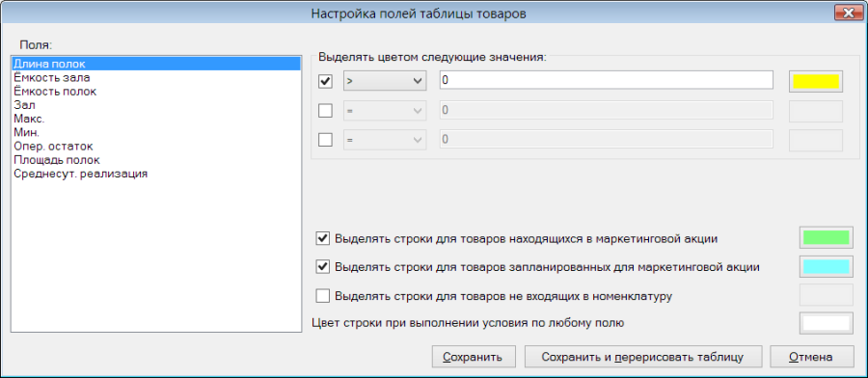This screenshot has width=868, height=378.
Task: Change the cyan planned action color
Action: 826,266
